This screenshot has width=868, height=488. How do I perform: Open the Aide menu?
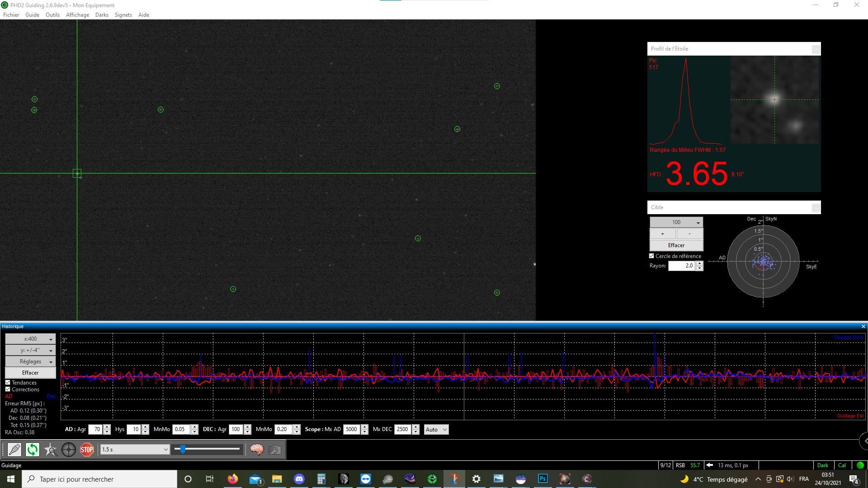click(144, 15)
